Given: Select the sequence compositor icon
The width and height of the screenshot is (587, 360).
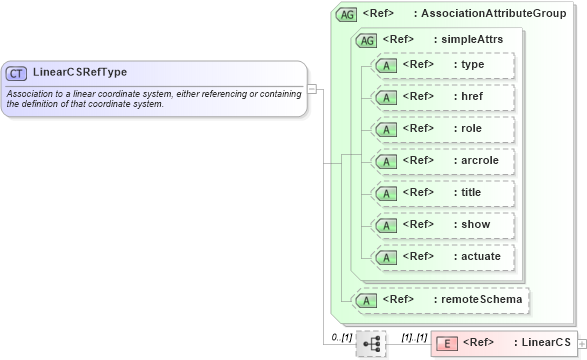Looking at the screenshot, I should [371, 344].
